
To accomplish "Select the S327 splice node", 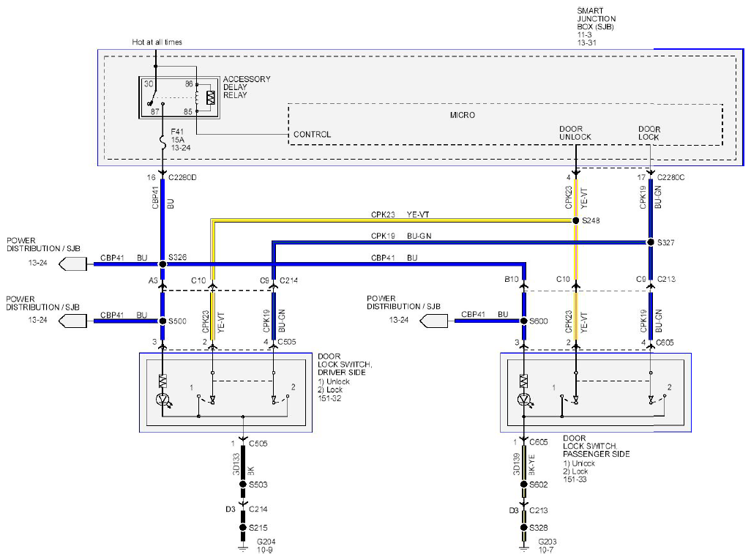I will pyautogui.click(x=651, y=242).
